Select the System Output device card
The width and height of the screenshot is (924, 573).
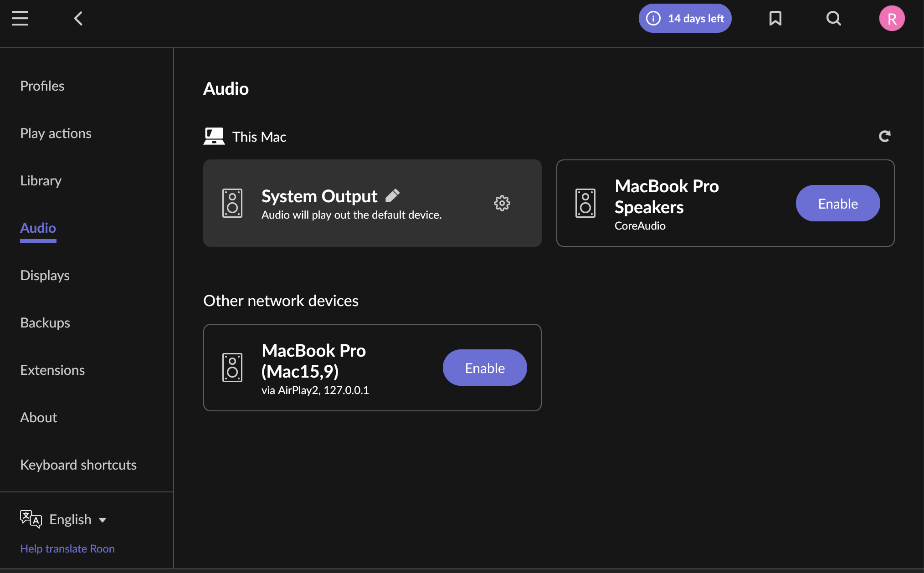[372, 203]
